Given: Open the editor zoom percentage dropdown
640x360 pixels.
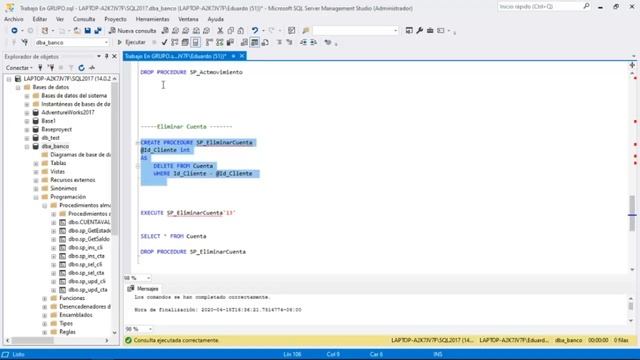Looking at the screenshot, I should (x=148, y=278).
